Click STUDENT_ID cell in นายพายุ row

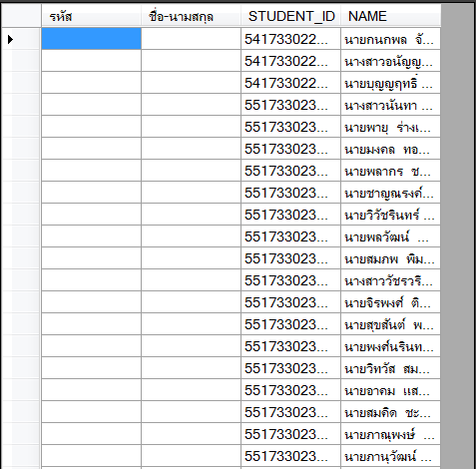pyautogui.click(x=290, y=127)
